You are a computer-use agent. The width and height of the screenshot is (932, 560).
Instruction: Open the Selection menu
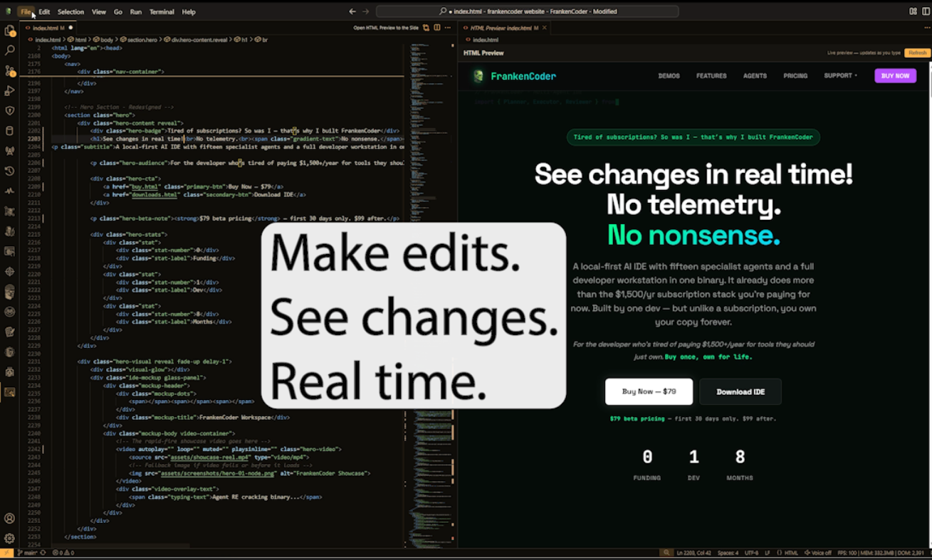[x=70, y=12]
